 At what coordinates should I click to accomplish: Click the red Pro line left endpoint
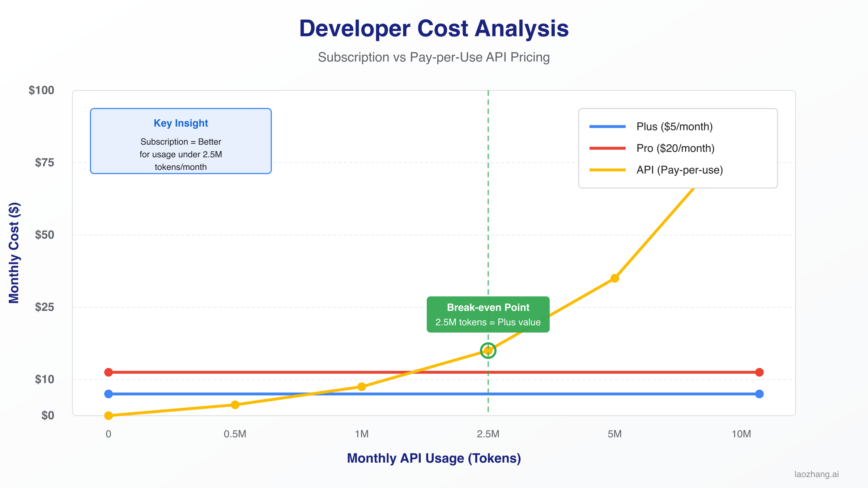[109, 372]
